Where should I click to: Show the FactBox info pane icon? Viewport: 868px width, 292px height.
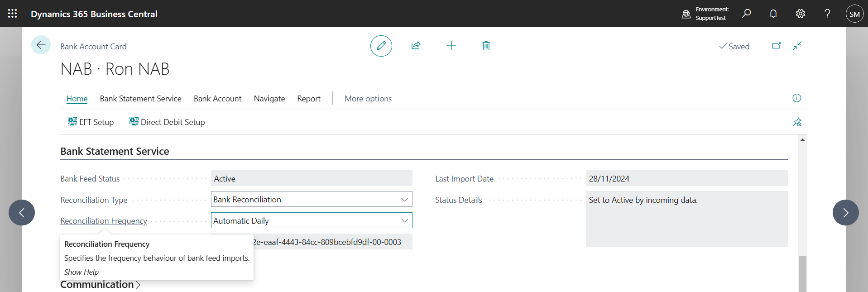pos(797,98)
